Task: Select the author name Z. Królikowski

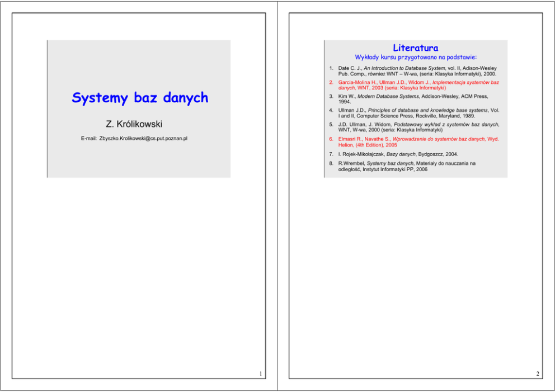Action: click(x=134, y=124)
